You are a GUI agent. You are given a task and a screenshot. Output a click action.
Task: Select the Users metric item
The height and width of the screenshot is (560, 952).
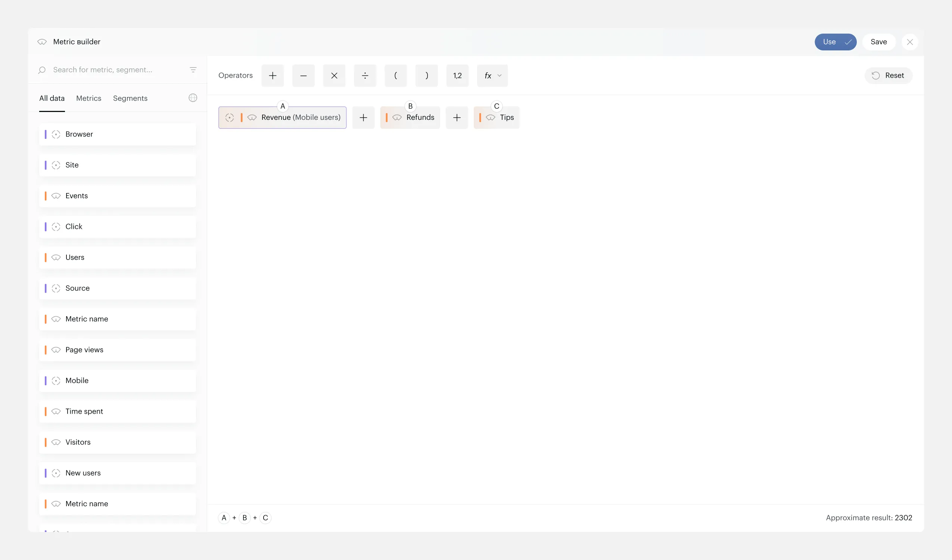pos(118,257)
